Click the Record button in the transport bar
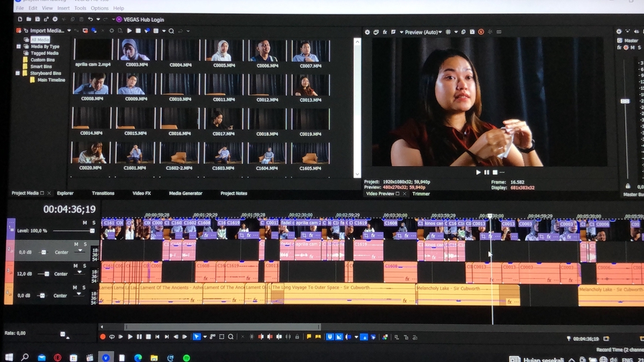644x362 pixels. [x=103, y=337]
